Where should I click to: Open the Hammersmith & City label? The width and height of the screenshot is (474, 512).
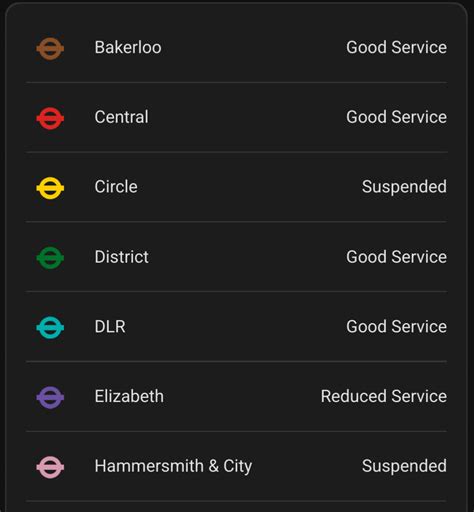pos(173,466)
